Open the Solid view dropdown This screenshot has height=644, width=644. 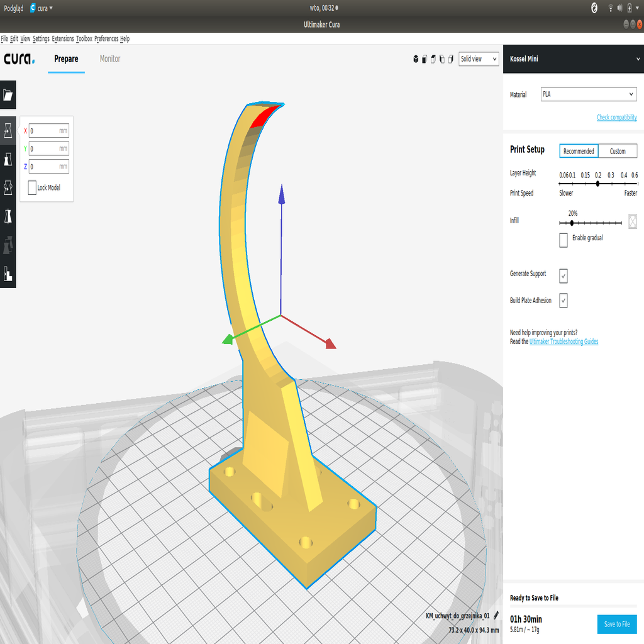click(x=479, y=59)
